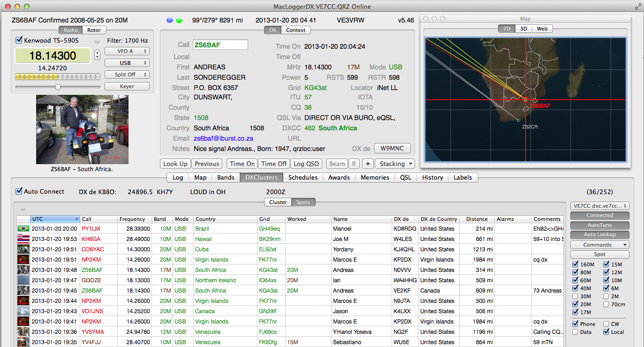Viewport: 644px width, 347px height.
Task: Click the blue status indicator dot
Action: tap(170, 20)
